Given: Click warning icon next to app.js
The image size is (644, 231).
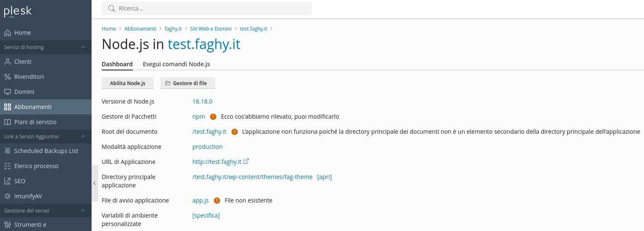Looking at the screenshot, I should point(217,200).
